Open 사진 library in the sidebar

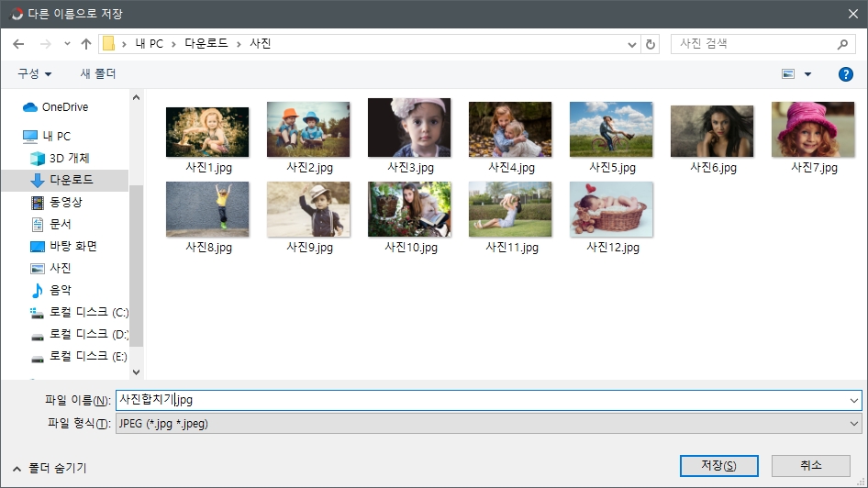click(x=51, y=269)
